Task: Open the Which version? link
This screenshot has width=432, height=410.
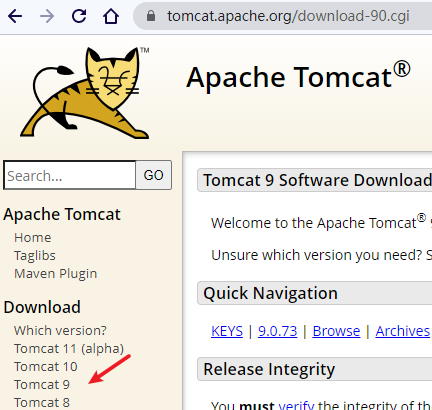Action: click(60, 331)
